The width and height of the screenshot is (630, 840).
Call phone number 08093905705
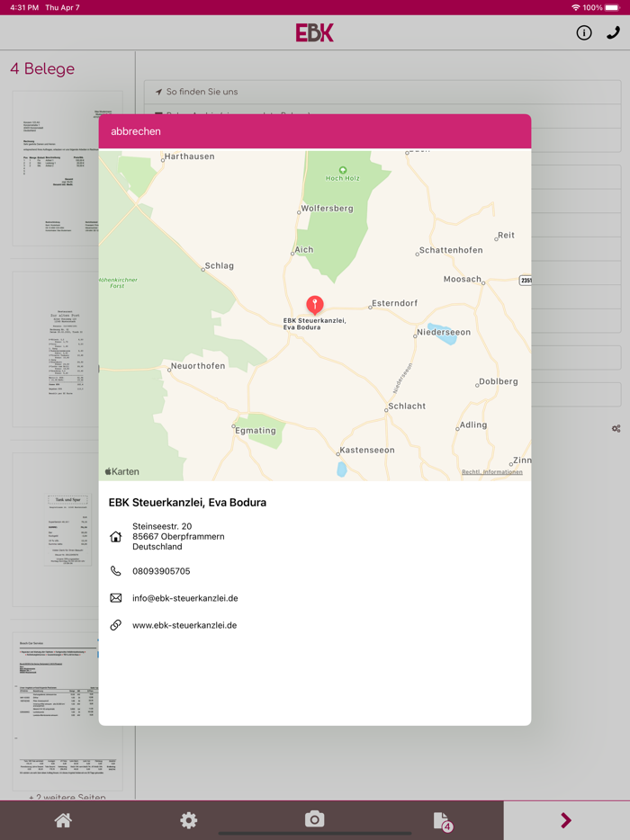[161, 571]
